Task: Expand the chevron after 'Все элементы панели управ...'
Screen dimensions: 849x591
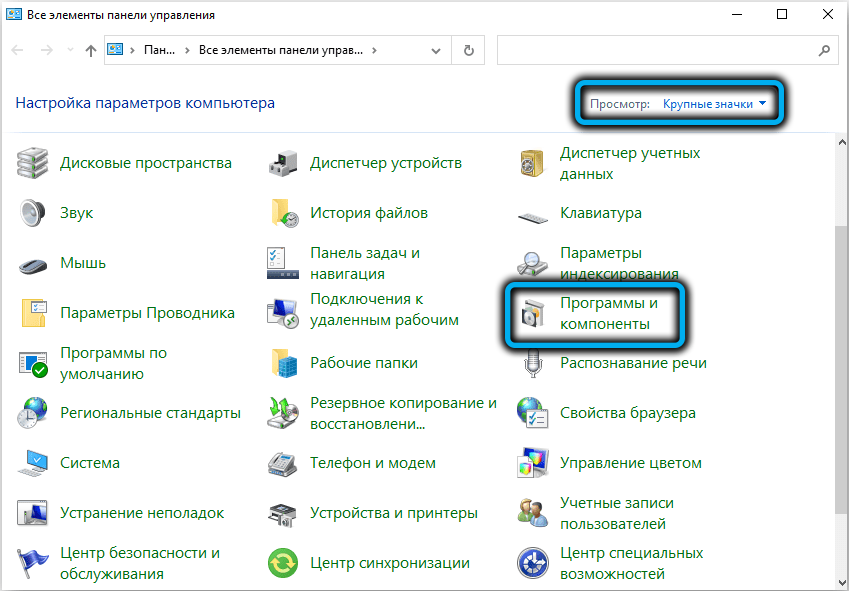Action: pyautogui.click(x=374, y=50)
